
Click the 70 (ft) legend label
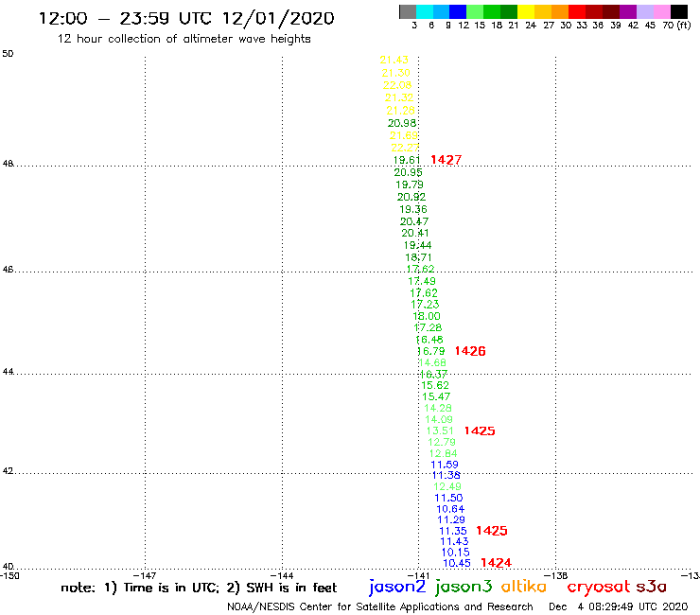click(x=676, y=26)
